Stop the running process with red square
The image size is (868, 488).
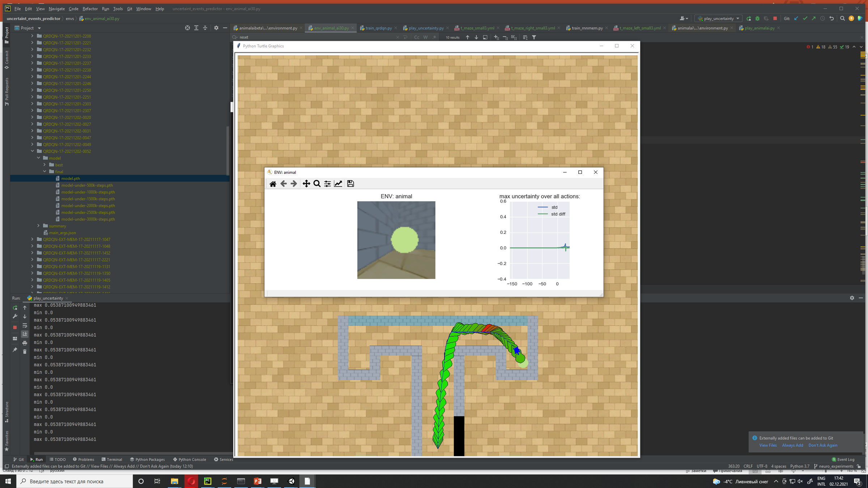pyautogui.click(x=15, y=327)
